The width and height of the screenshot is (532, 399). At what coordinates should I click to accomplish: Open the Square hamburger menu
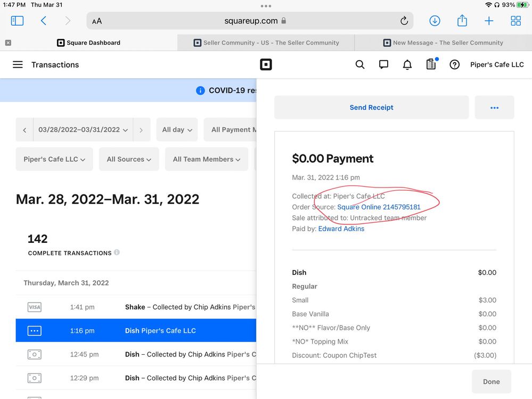[x=18, y=64]
